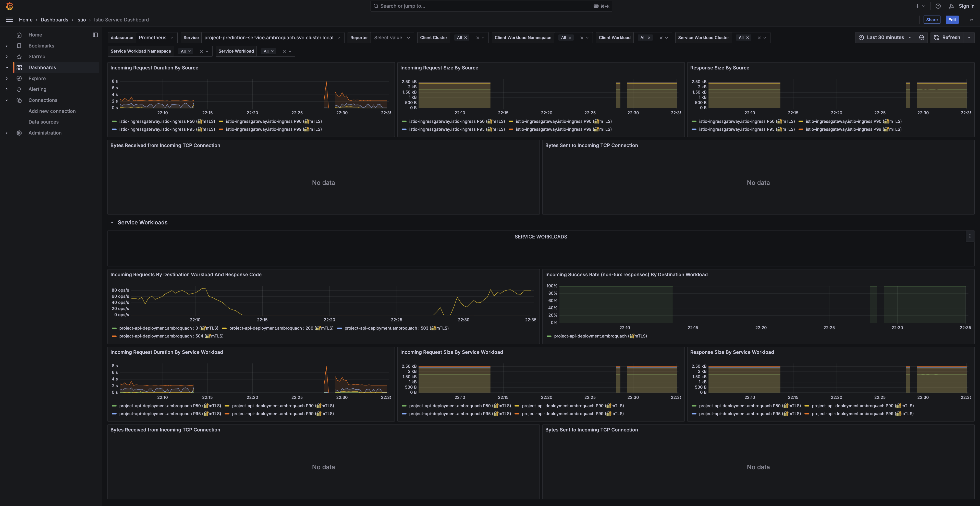Go to istio breadcrumb folder link
This screenshot has height=506, width=980.
tap(81, 20)
